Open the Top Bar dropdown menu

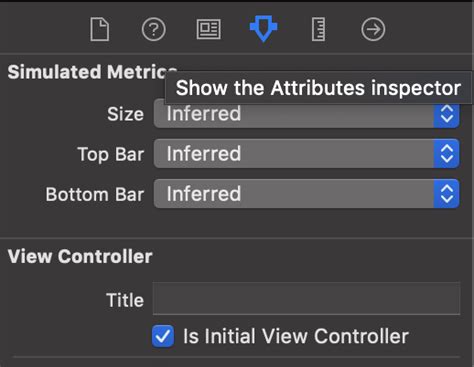coord(306,154)
